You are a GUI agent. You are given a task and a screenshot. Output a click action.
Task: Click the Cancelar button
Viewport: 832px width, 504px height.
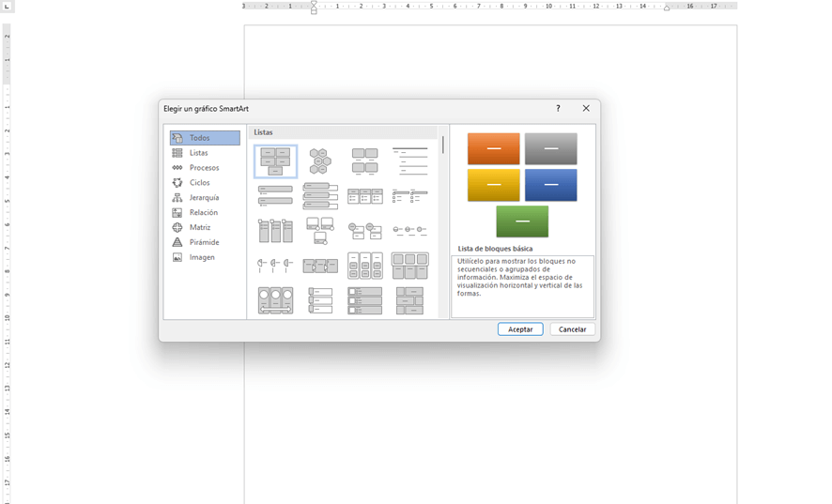572,329
